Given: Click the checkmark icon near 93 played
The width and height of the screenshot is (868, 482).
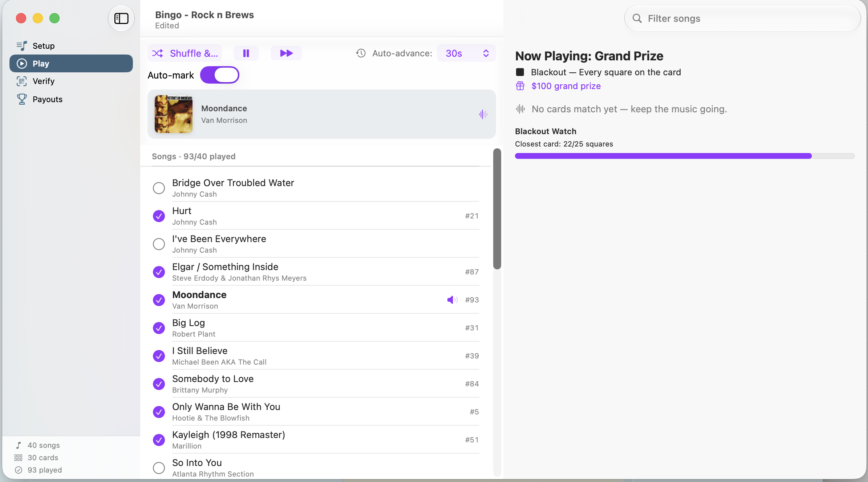Looking at the screenshot, I should click(19, 470).
